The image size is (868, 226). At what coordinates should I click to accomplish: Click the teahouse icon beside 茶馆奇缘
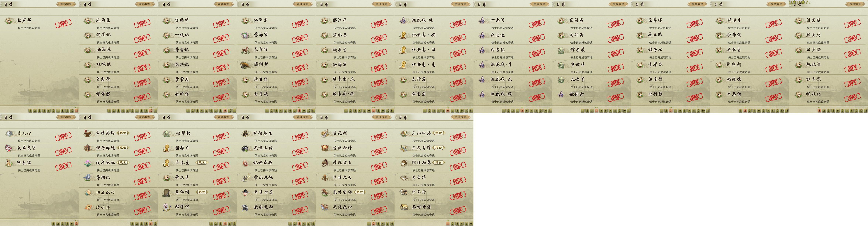pos(404,207)
